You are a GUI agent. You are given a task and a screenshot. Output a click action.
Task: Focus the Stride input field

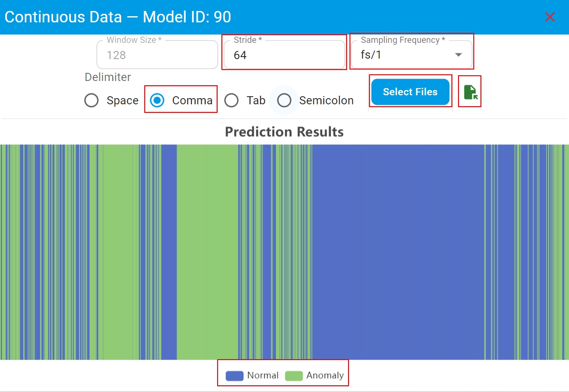click(x=284, y=55)
